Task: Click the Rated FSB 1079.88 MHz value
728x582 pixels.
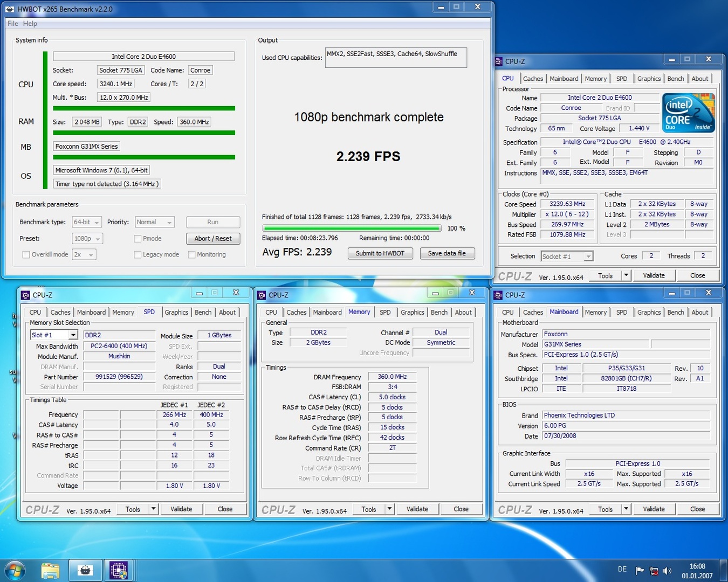Action: point(567,235)
